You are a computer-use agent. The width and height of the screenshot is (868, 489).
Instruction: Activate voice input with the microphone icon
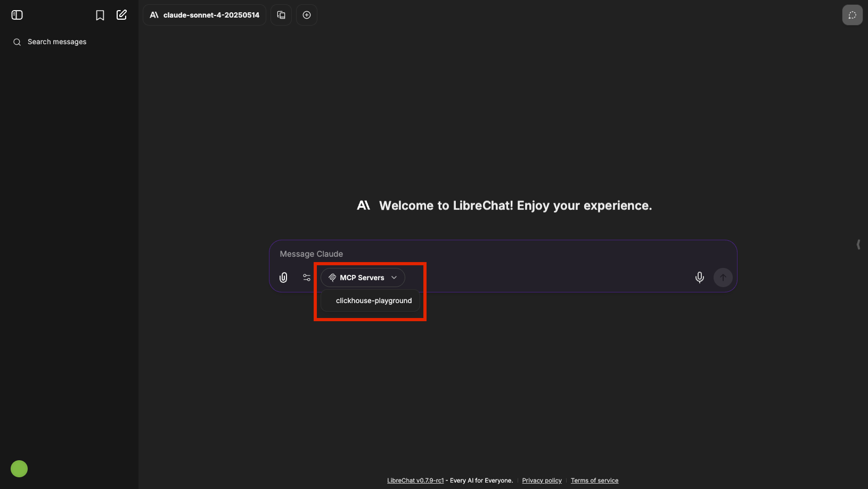[699, 277]
